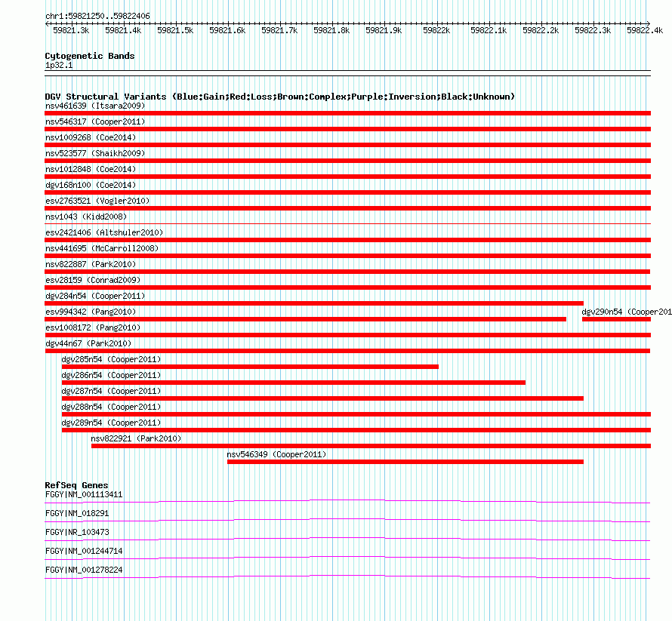
Task: Select the nsv1012848 (Coe2014) label
Action: pos(91,169)
